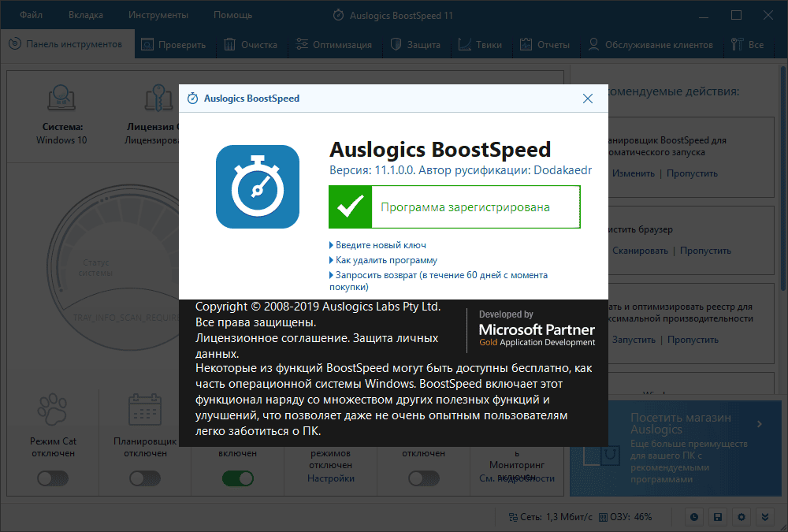Switch to the Очистка tab
This screenshot has height=532, width=788.
pyautogui.click(x=251, y=45)
